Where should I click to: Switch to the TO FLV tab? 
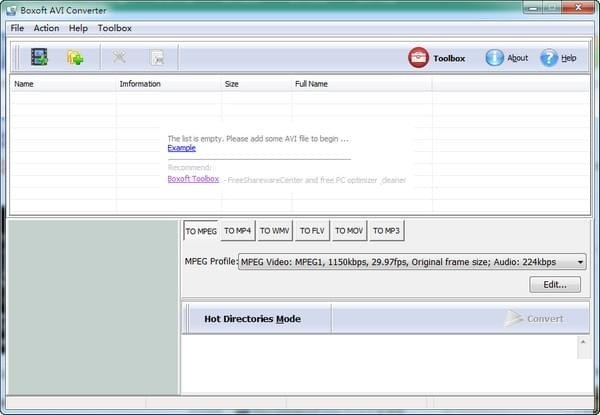[x=312, y=231]
